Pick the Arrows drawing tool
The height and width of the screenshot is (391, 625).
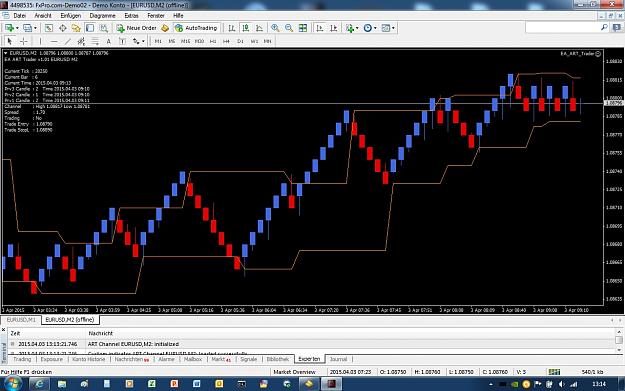[x=136, y=41]
